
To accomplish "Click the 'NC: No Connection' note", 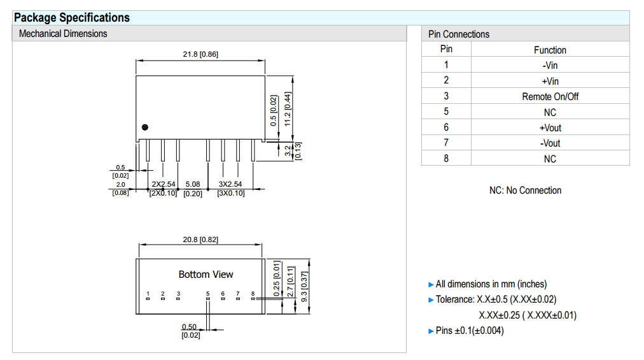I will click(525, 191).
